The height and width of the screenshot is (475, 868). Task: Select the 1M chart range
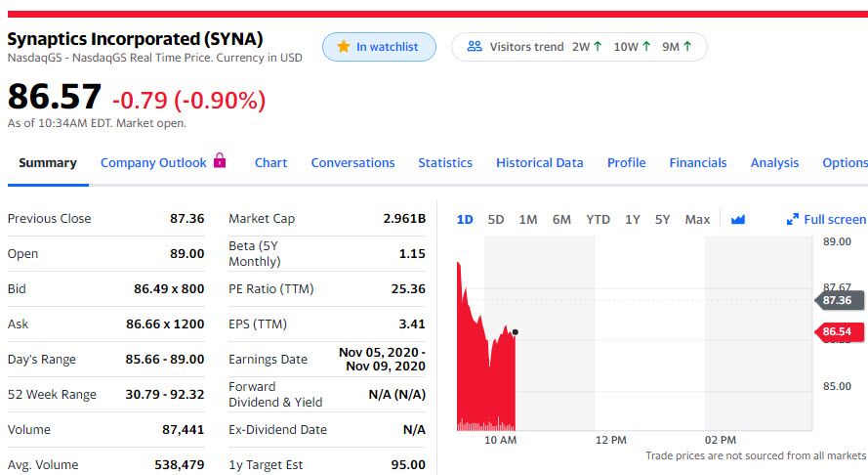click(x=528, y=220)
